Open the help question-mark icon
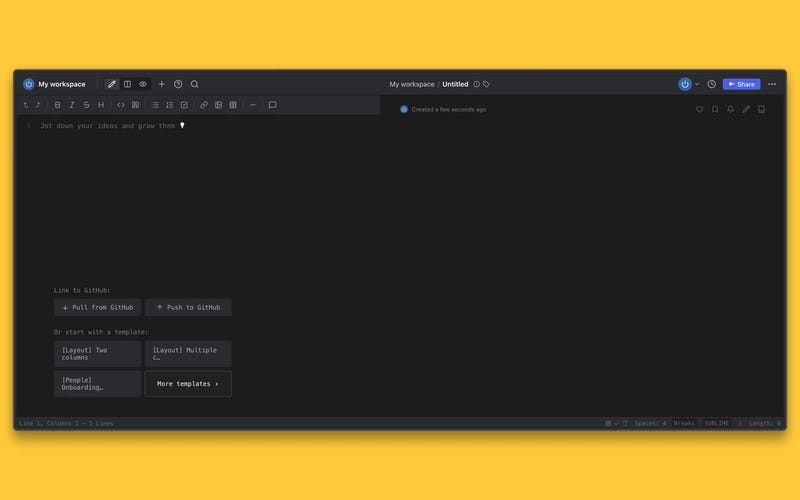The image size is (800, 500). pos(178,84)
